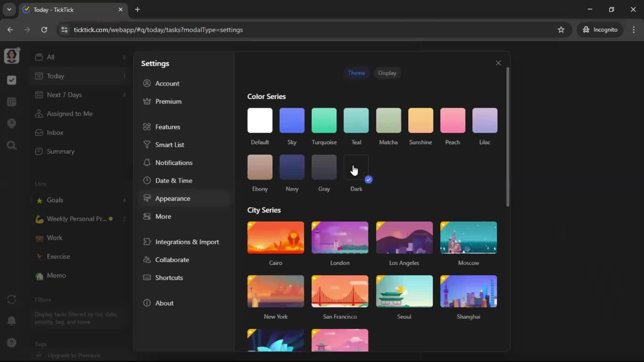The height and width of the screenshot is (362, 644).
Task: Bookmark this page with the star icon
Action: coord(561,30)
